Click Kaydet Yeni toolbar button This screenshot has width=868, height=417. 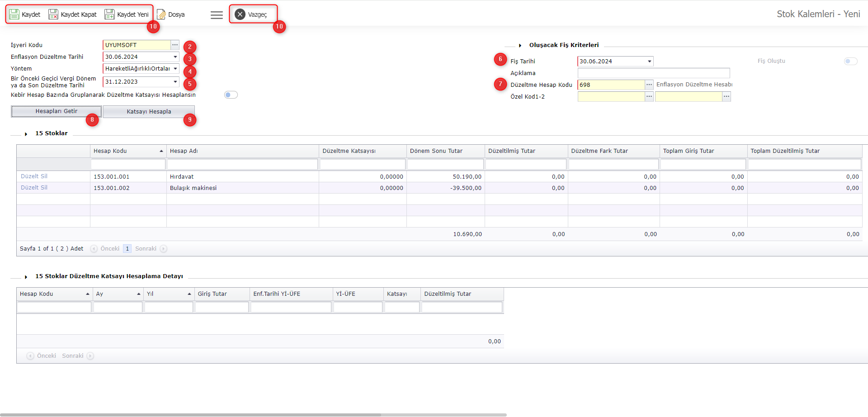point(127,14)
